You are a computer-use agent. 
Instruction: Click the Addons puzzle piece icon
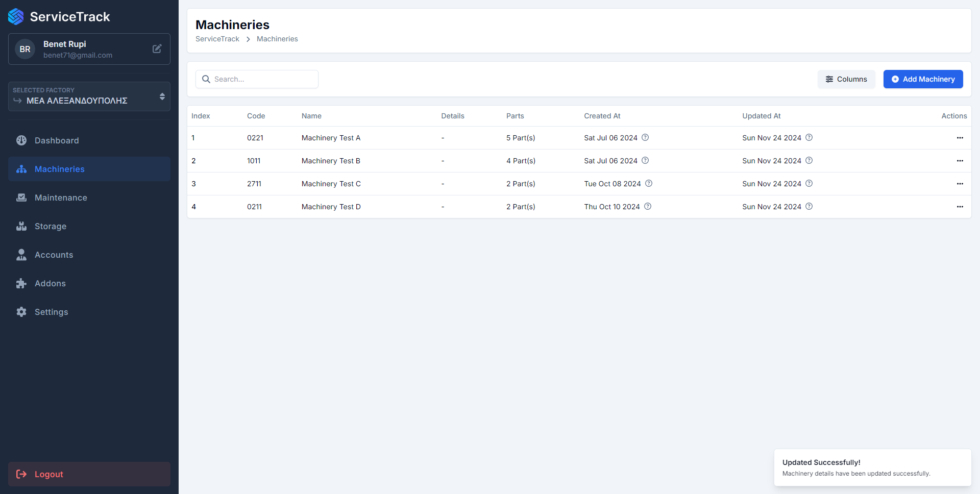coord(21,283)
